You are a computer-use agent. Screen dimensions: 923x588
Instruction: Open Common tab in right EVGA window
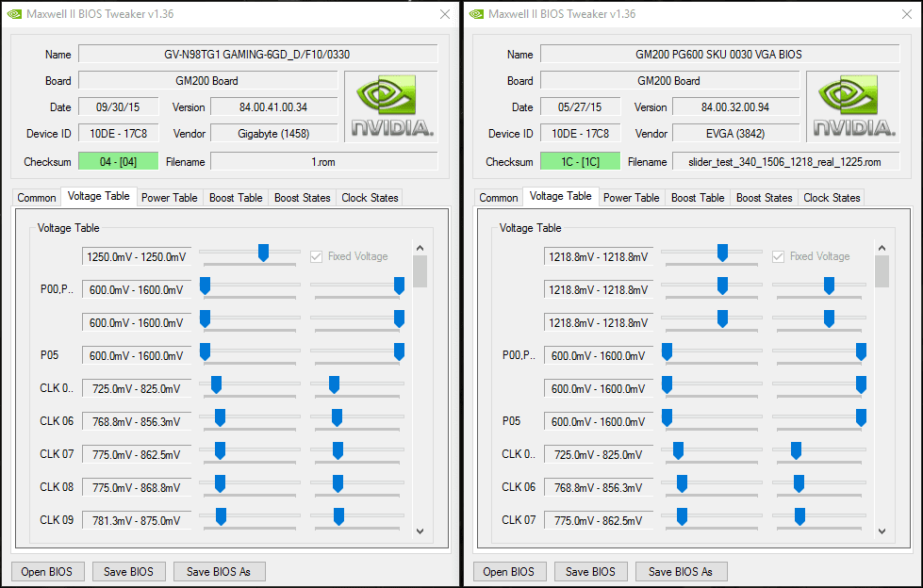pyautogui.click(x=499, y=198)
